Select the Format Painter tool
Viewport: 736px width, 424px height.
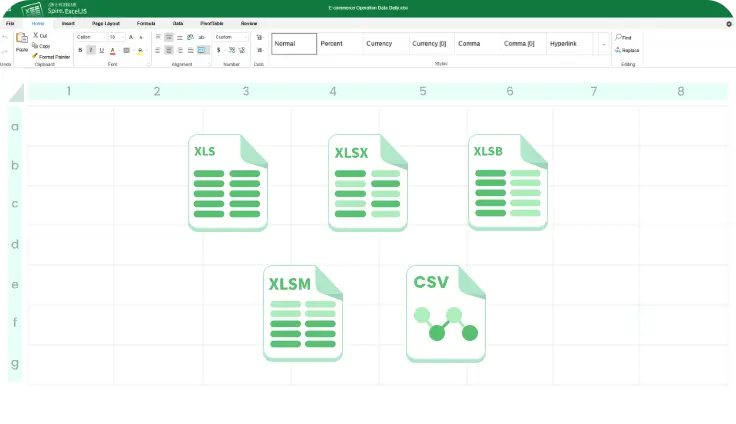[35, 57]
